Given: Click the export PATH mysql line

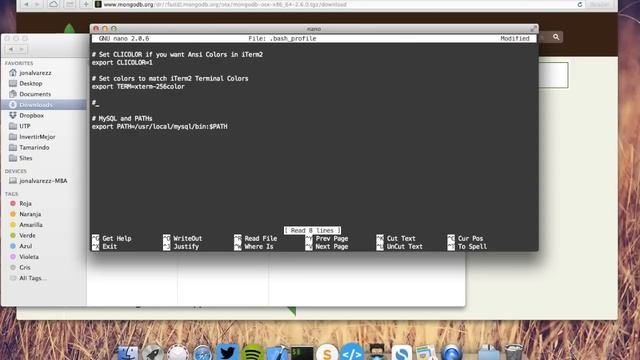Looking at the screenshot, I should tap(160, 127).
